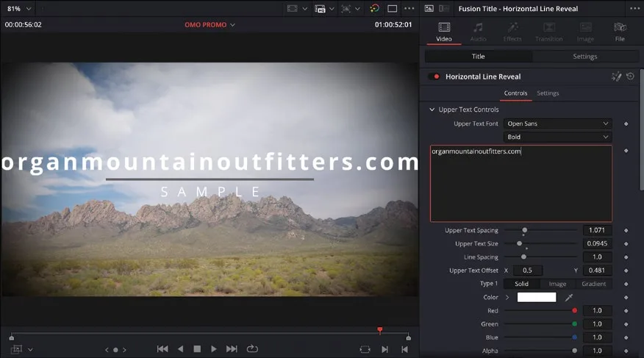Select Gradient as Type 1
The image size is (644, 358).
coord(593,284)
